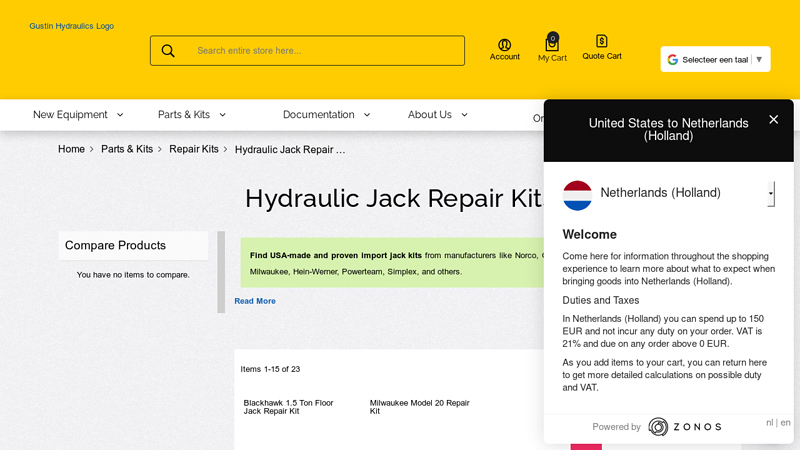800x450 pixels.
Task: Click the Gustin Hydraulics logo
Action: (71, 26)
